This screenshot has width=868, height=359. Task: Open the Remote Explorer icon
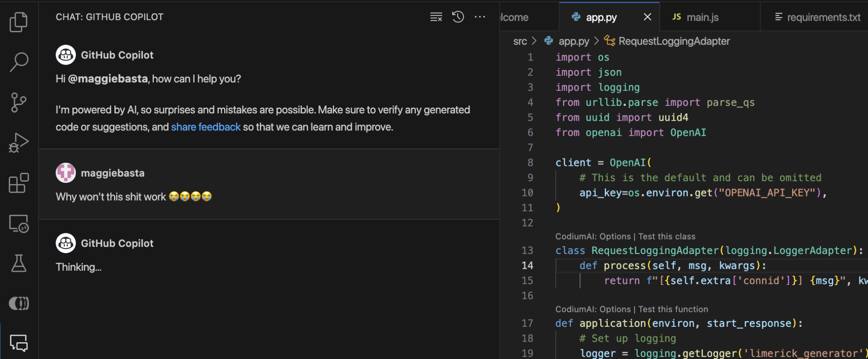(x=19, y=224)
